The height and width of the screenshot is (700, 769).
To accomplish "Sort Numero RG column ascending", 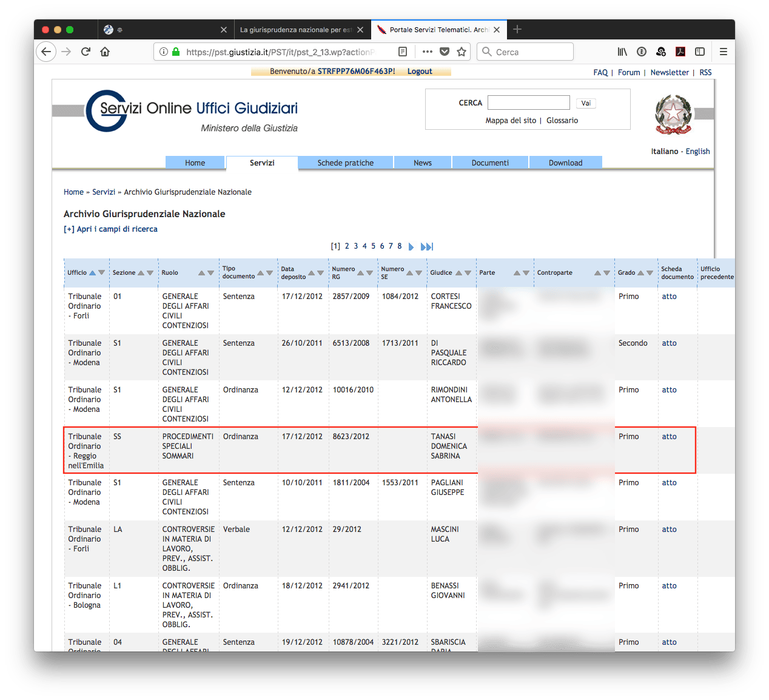I will coord(360,273).
